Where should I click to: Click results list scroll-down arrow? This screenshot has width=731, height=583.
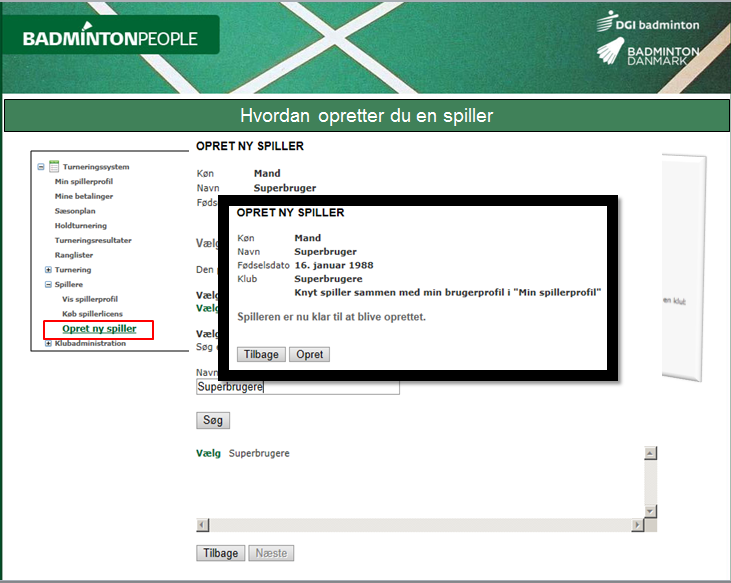pyautogui.click(x=650, y=511)
